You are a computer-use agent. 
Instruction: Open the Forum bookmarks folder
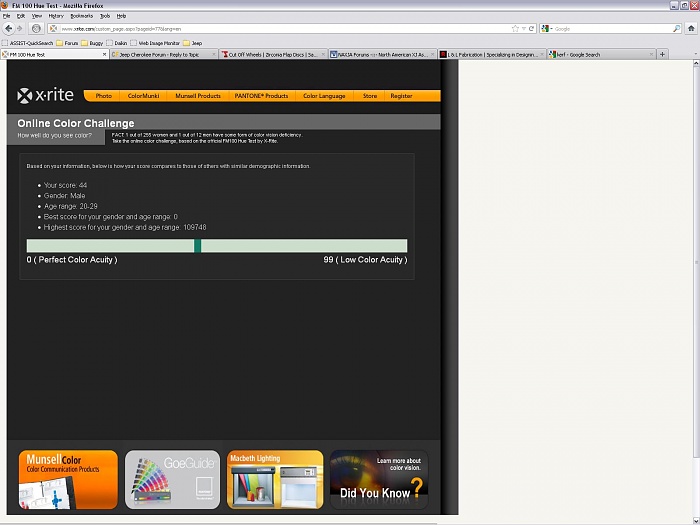(67, 43)
